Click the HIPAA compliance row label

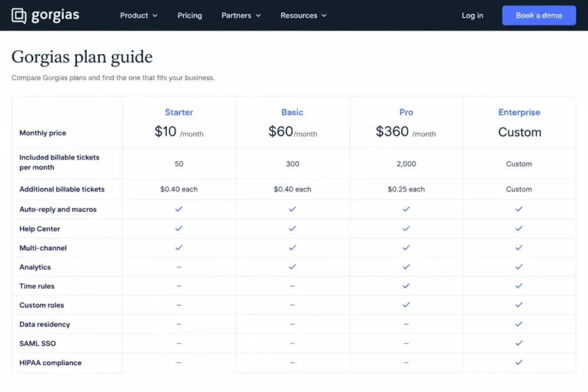(51, 363)
